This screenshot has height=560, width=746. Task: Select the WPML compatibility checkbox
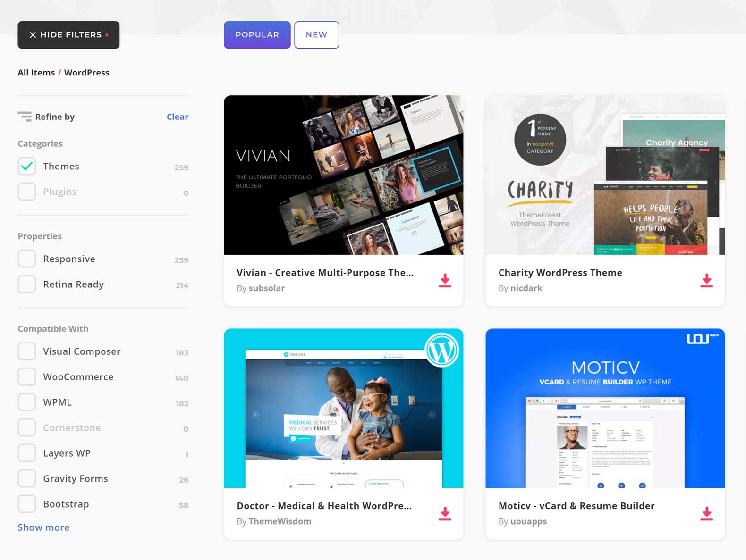point(27,402)
